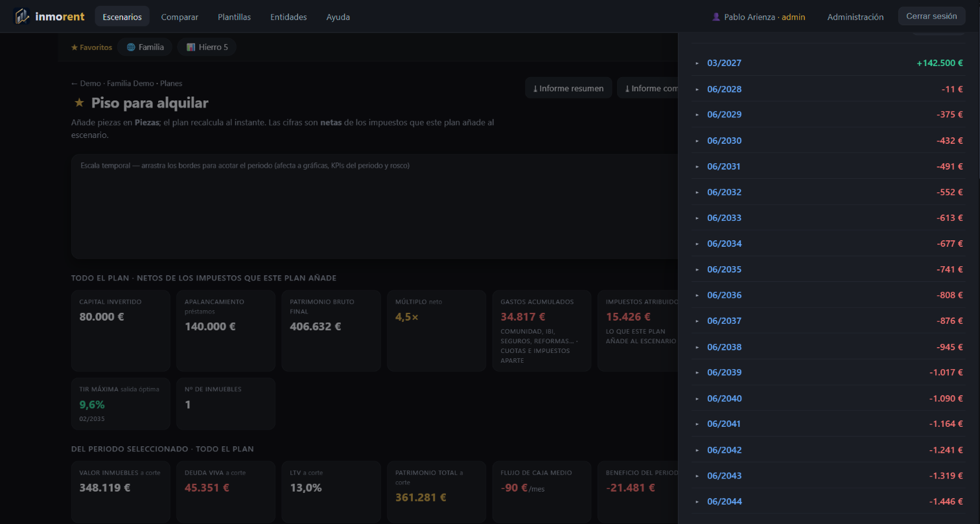Expand the 06/2032 row
This screenshot has height=524, width=980.
(828, 192)
